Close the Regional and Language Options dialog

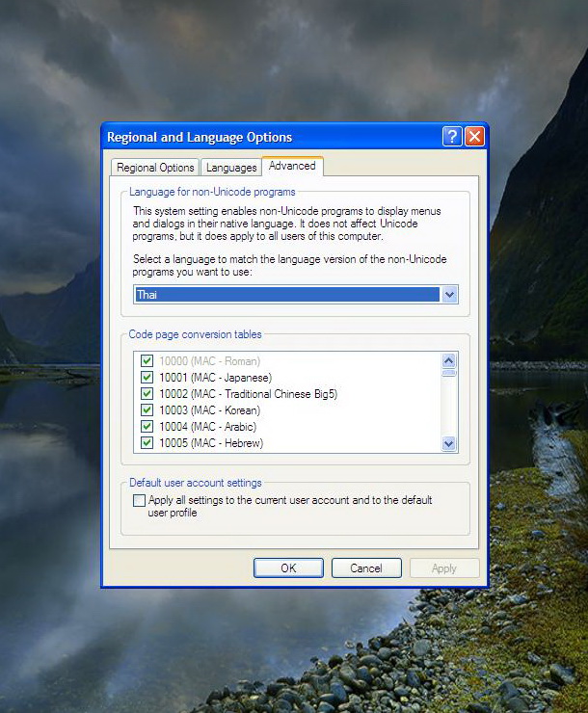(x=475, y=137)
